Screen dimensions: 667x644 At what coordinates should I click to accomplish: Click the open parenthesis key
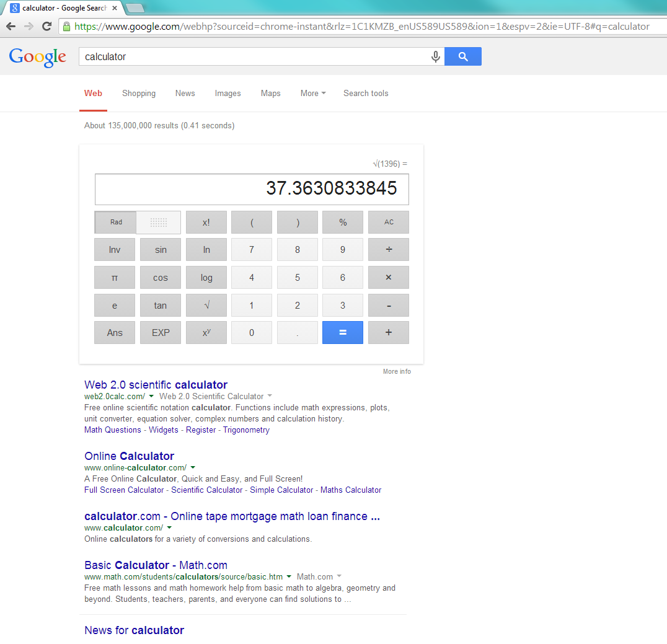pos(252,223)
